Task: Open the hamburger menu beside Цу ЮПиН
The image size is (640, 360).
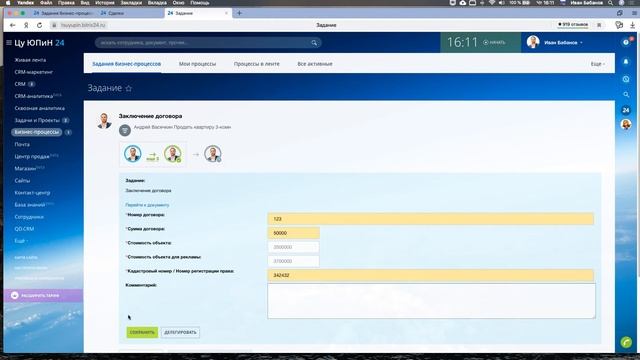Action: 9,42
